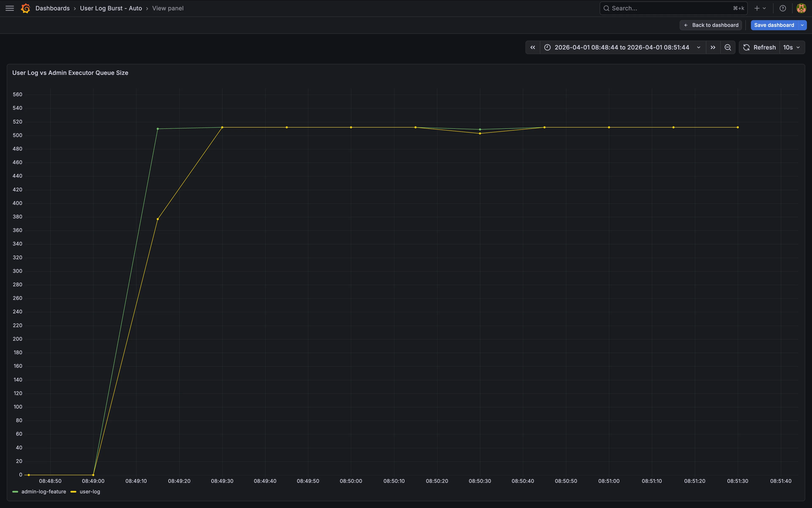
Task: Click the data point at 08:49:30 near 512
Action: tap(222, 127)
